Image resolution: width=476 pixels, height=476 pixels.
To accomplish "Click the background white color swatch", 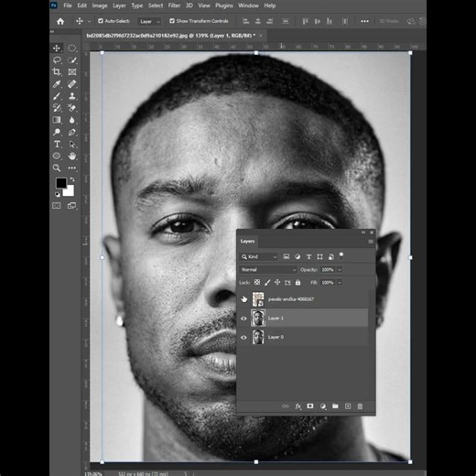I will [70, 192].
